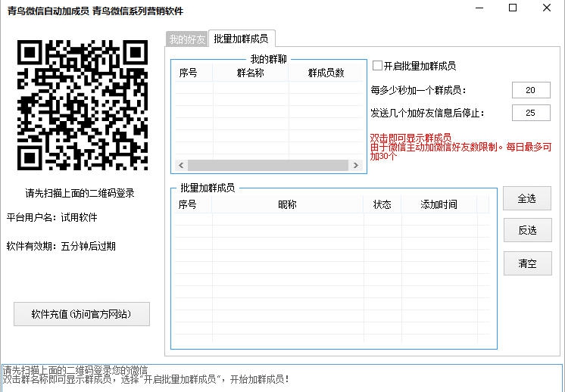Click the horizontal scrollbar thumb in 我的群聊
This screenshot has height=392, width=565.
click(268, 165)
